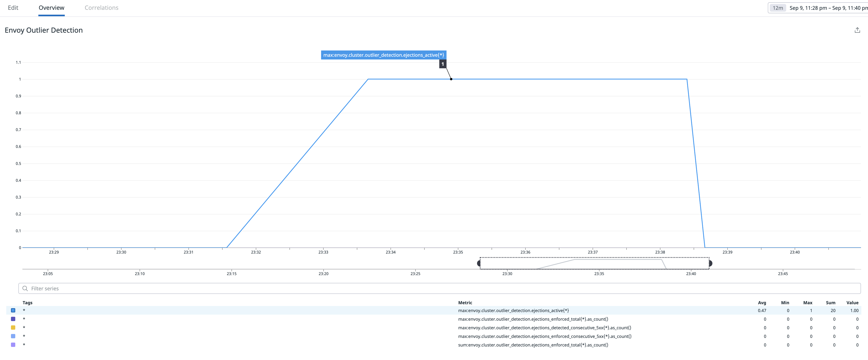
Task: Open the export/share menu for the graph
Action: tap(858, 30)
